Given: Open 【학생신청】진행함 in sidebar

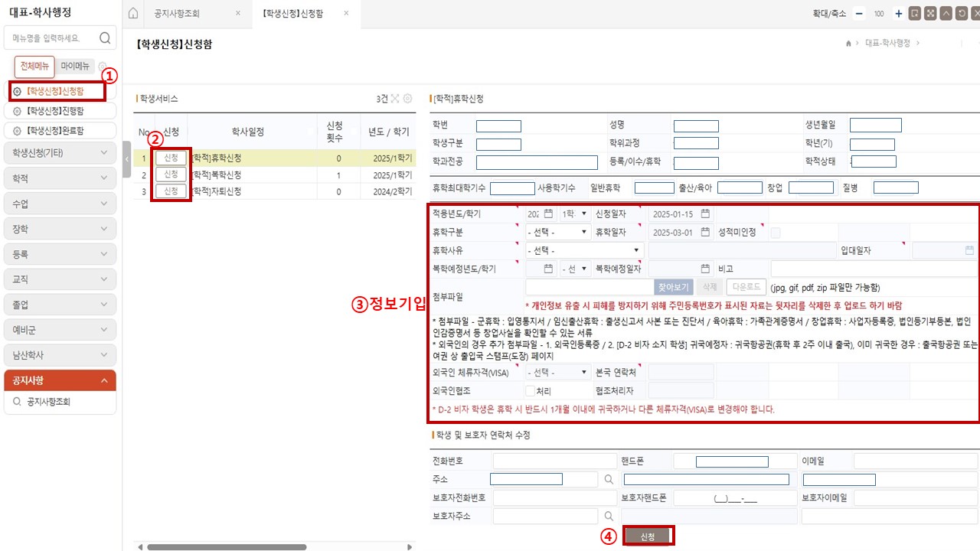Looking at the screenshot, I should click(x=60, y=111).
